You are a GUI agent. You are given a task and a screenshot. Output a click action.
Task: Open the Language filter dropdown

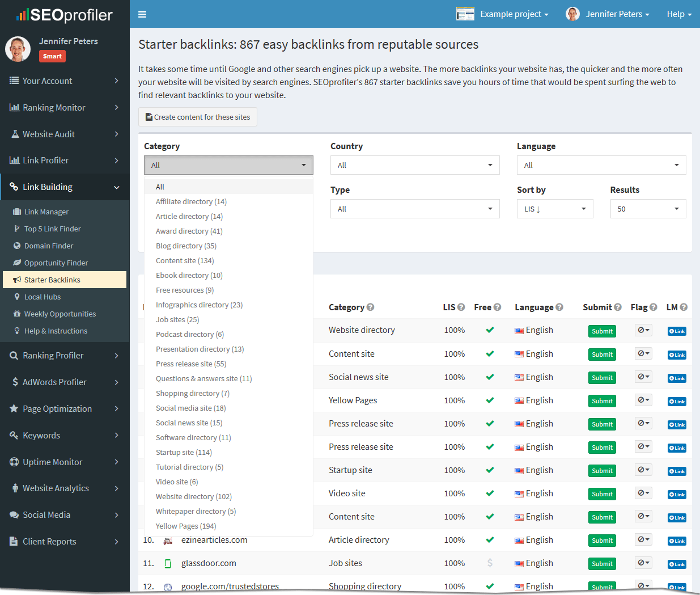coord(601,165)
